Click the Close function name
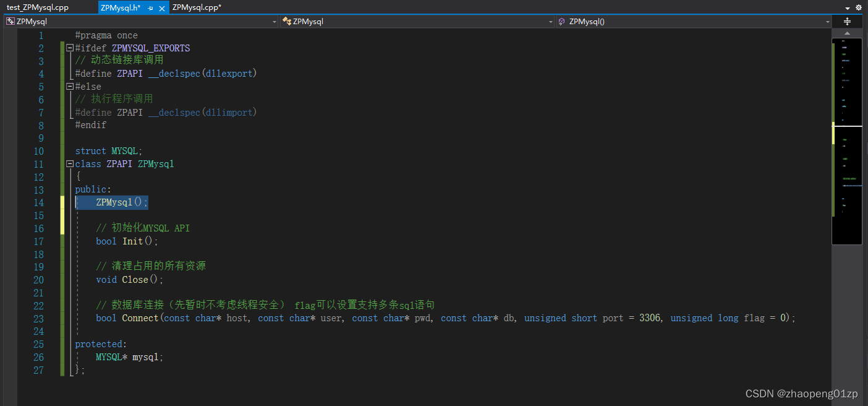 point(135,280)
